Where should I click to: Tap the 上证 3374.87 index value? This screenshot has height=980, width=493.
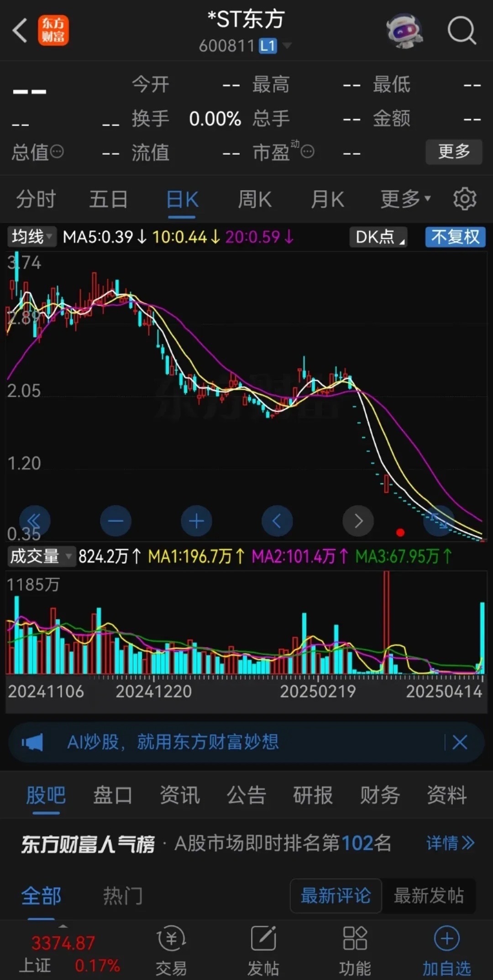coord(63,943)
